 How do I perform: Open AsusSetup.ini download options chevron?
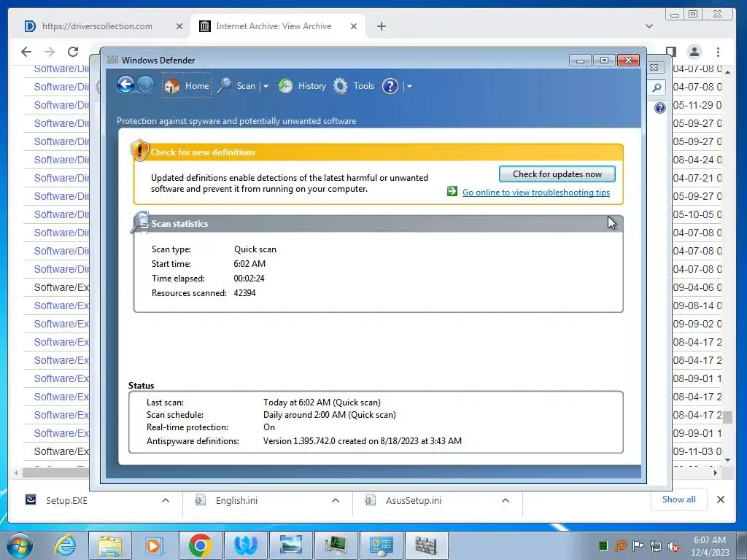click(506, 500)
